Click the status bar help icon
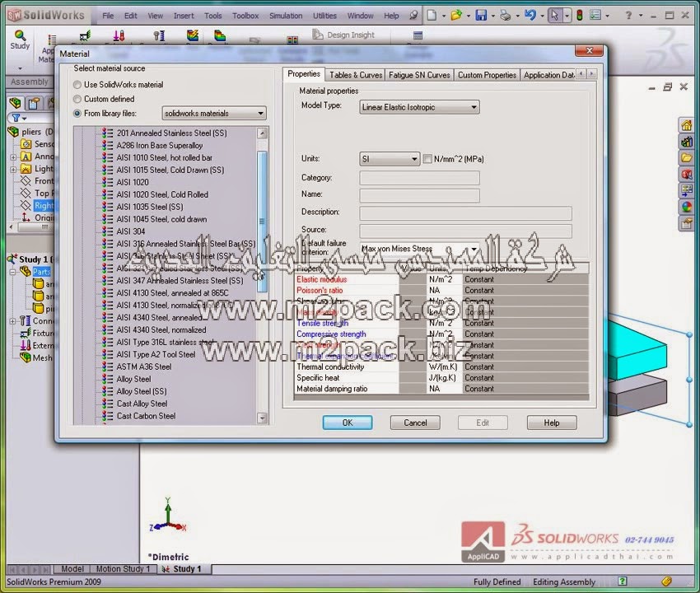 (x=623, y=581)
